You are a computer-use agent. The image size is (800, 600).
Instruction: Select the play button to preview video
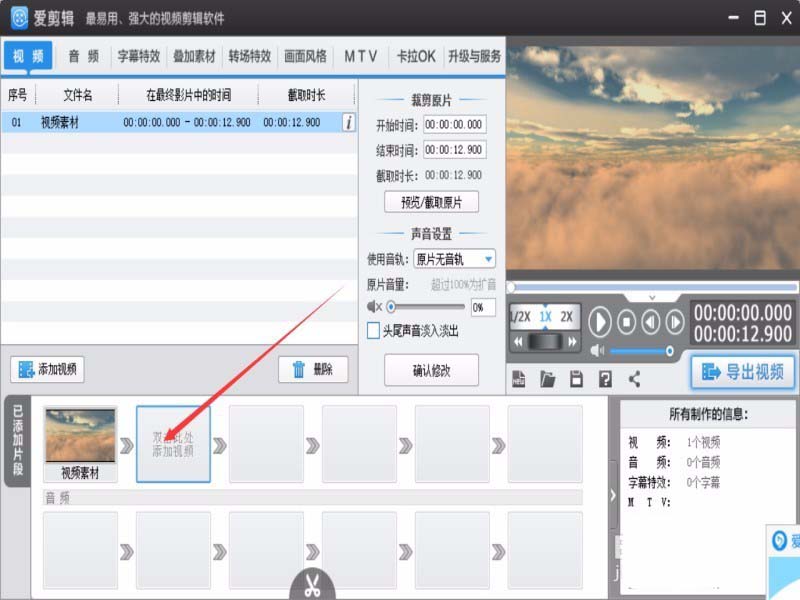tap(600, 320)
